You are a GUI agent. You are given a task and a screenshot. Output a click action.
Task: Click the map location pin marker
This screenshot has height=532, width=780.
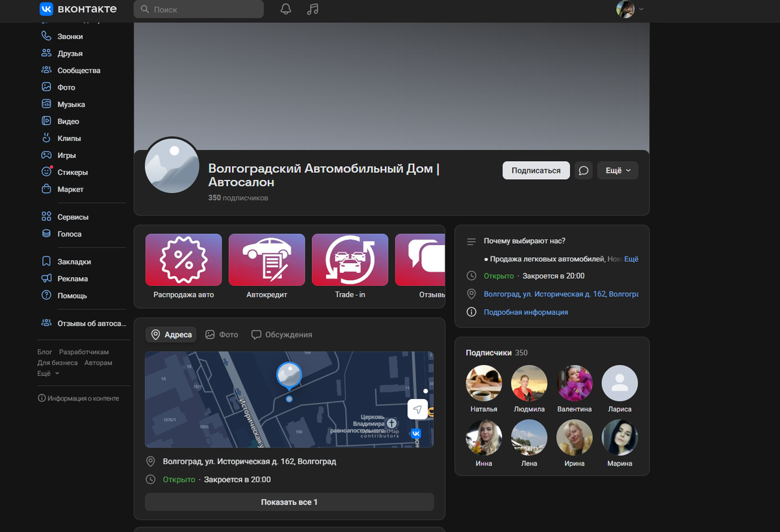point(289,375)
